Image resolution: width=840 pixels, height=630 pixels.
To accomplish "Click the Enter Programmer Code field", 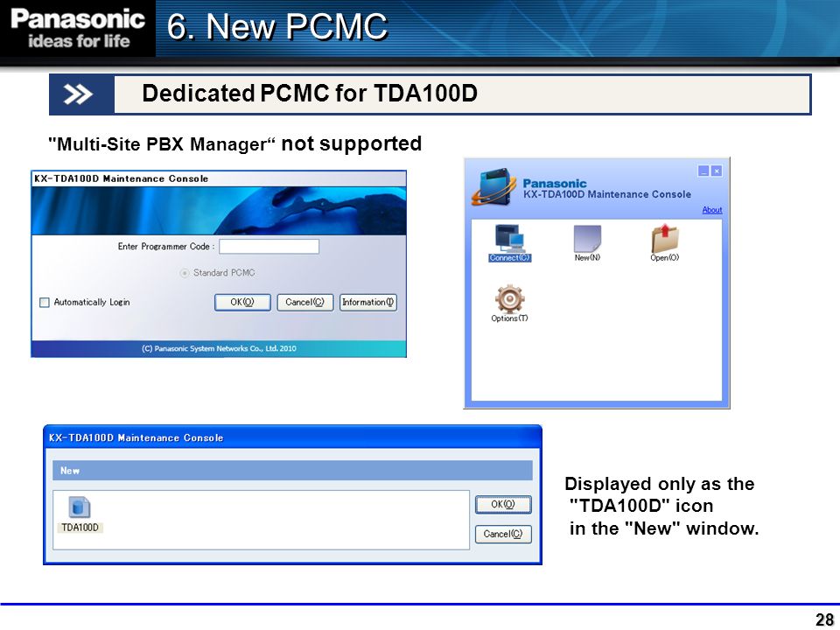I will [x=269, y=247].
